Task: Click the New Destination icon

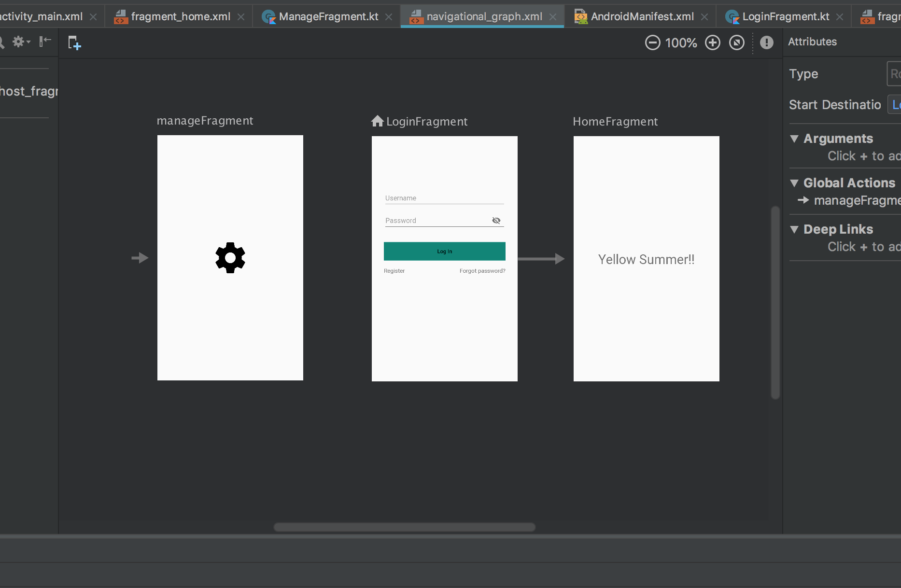Action: pyautogui.click(x=74, y=42)
